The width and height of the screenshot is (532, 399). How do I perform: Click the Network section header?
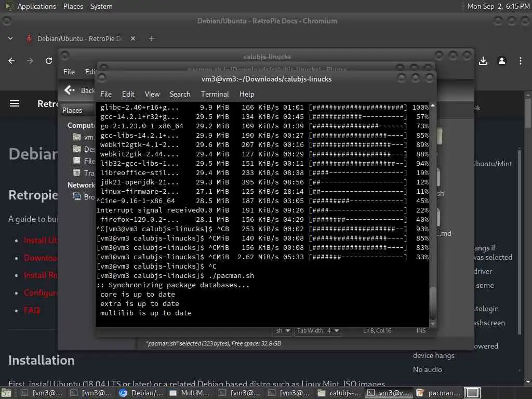click(81, 185)
